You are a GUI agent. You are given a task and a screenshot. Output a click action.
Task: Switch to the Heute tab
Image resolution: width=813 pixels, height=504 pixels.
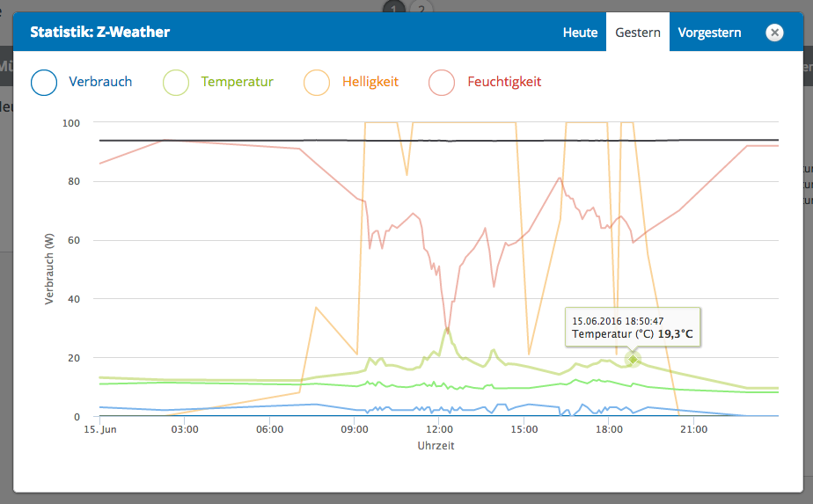pyautogui.click(x=580, y=33)
